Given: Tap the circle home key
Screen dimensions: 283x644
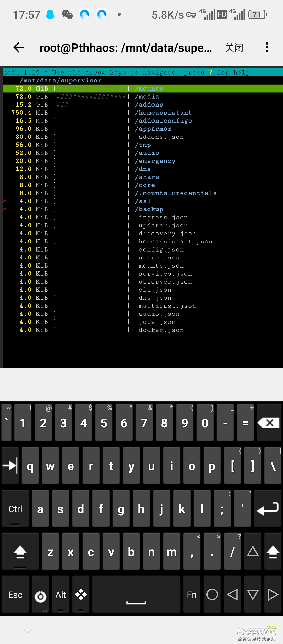Looking at the screenshot, I should [x=212, y=594].
